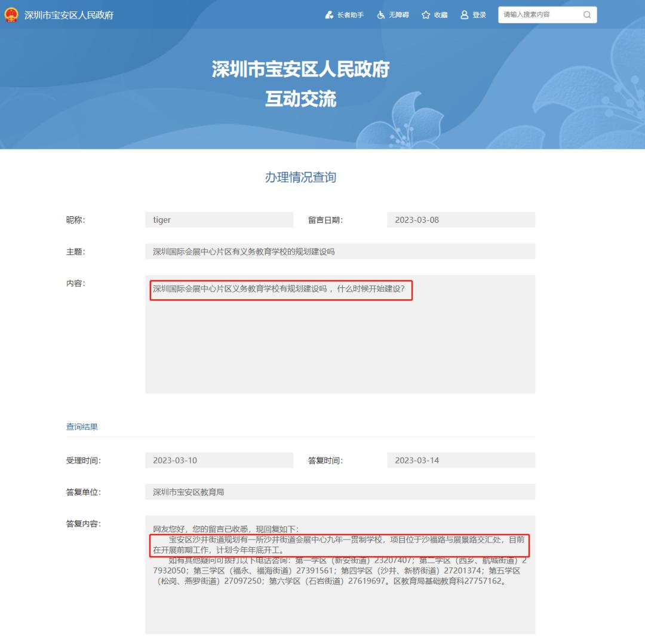Click the 受理时间 field showing 2023-03-10

[x=219, y=460]
